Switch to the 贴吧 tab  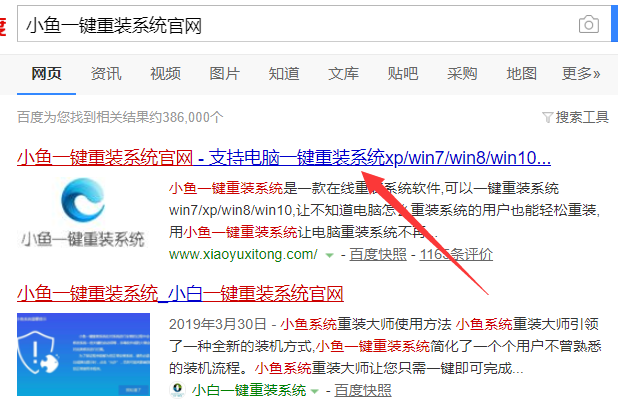pos(403,74)
